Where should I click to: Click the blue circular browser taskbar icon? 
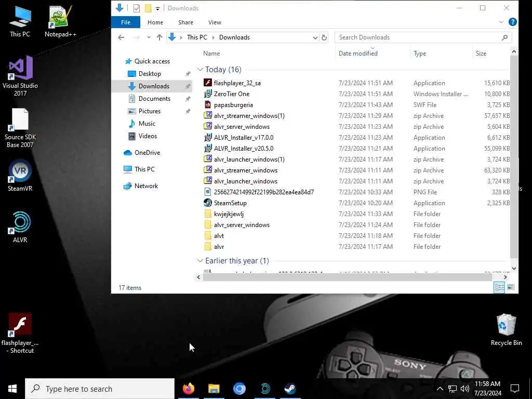coord(239,389)
